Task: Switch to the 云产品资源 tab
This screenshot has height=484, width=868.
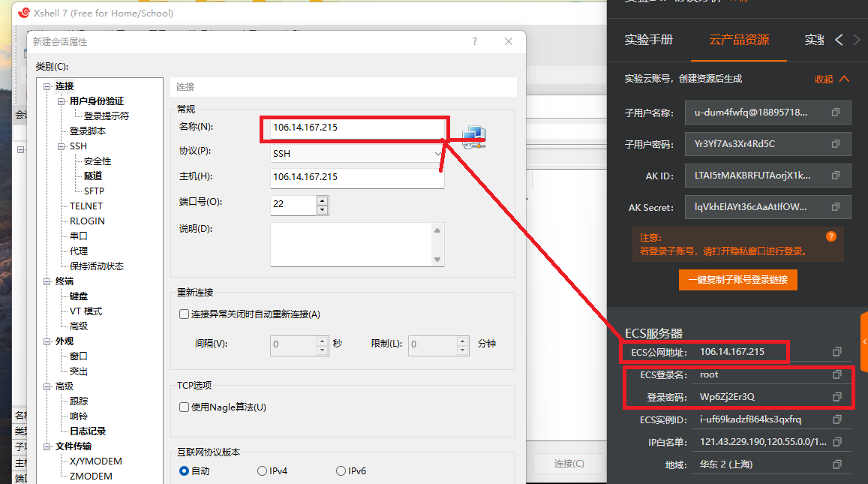Action: (x=739, y=40)
